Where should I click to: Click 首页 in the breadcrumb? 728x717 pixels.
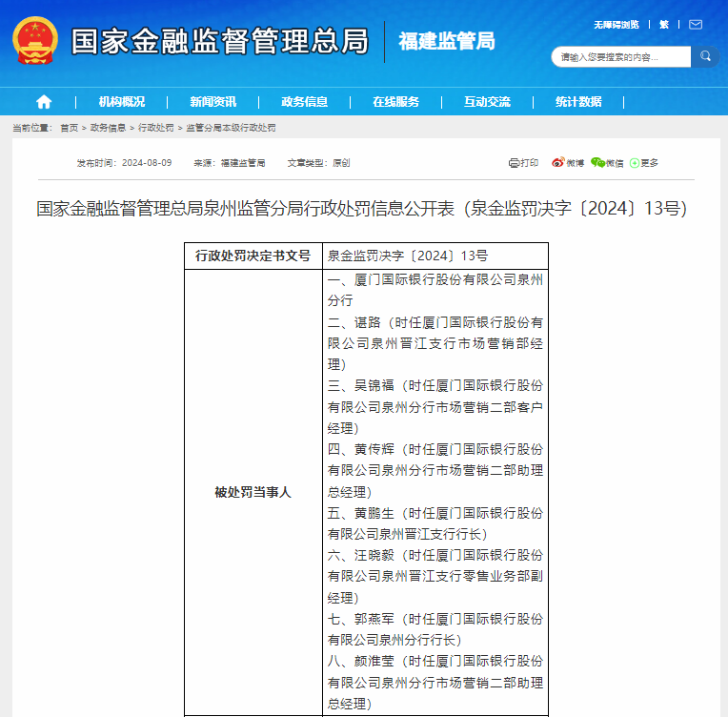pyautogui.click(x=70, y=128)
